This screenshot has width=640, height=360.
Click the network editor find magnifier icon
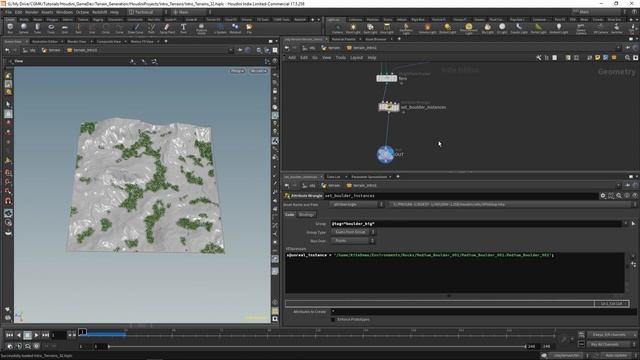pos(627,58)
